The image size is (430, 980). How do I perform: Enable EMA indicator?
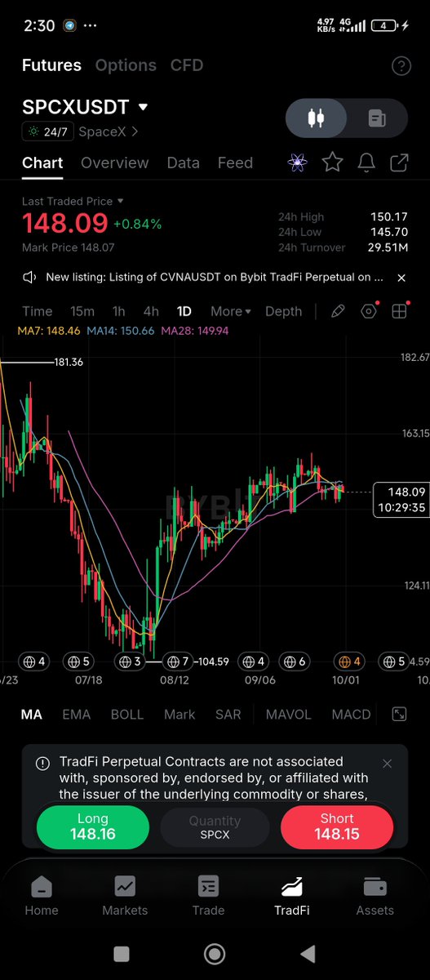point(77,714)
